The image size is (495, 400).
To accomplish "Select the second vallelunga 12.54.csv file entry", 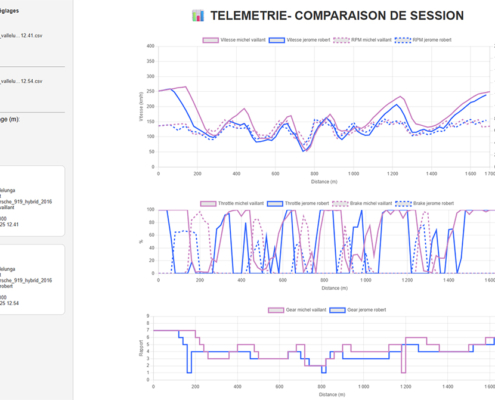I will (21, 81).
